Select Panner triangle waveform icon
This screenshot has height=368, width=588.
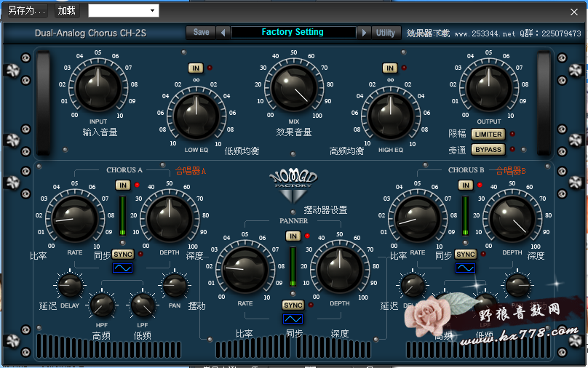[x=293, y=319]
